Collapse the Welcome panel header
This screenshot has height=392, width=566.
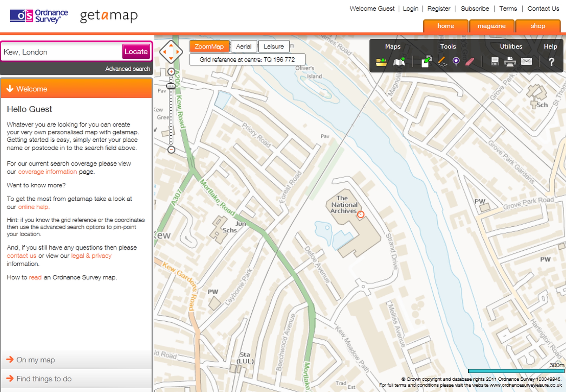(76, 89)
